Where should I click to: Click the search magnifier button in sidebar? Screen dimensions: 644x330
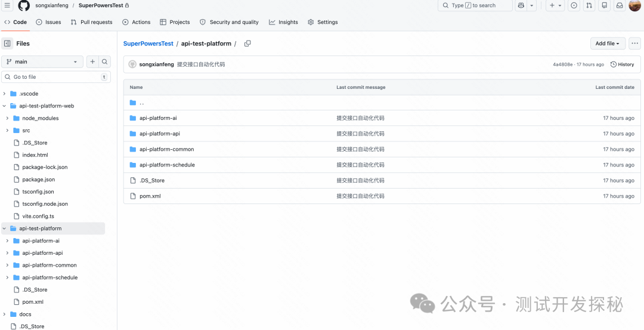(105, 61)
